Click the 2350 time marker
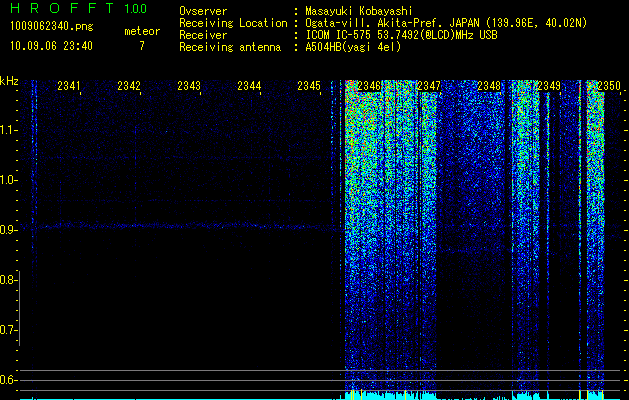The image size is (629, 400). click(x=609, y=86)
